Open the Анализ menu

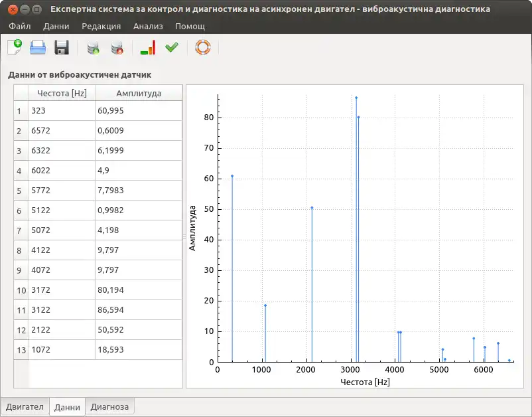pyautogui.click(x=148, y=26)
